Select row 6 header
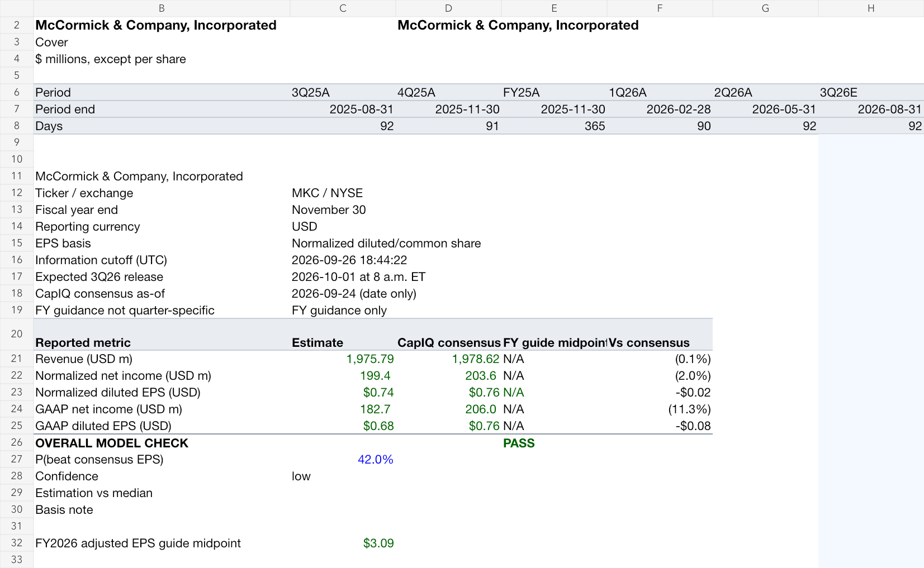 coord(17,92)
